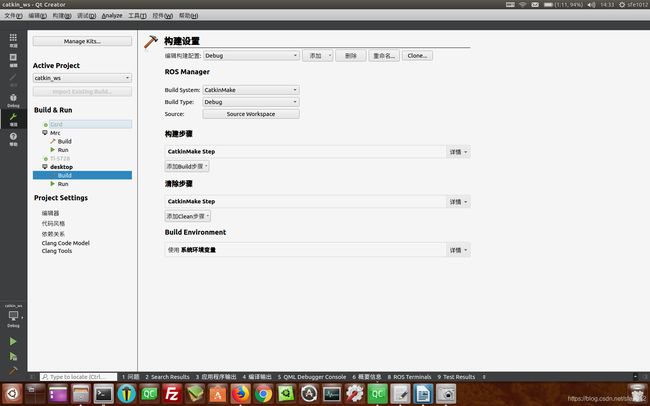Screen dimensions: 650x406
Task: Open the first menu bar item (File)
Action: [x=13, y=16]
